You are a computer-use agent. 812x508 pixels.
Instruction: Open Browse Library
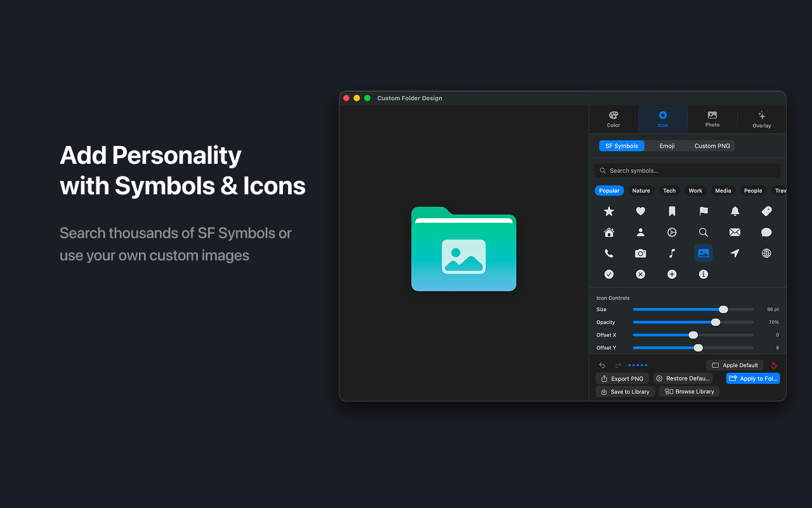coord(690,391)
